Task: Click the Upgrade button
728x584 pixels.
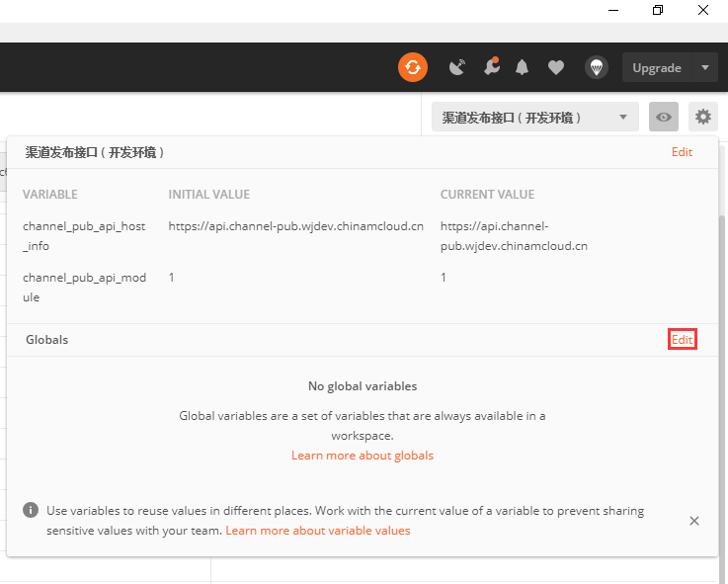Action: (x=657, y=68)
